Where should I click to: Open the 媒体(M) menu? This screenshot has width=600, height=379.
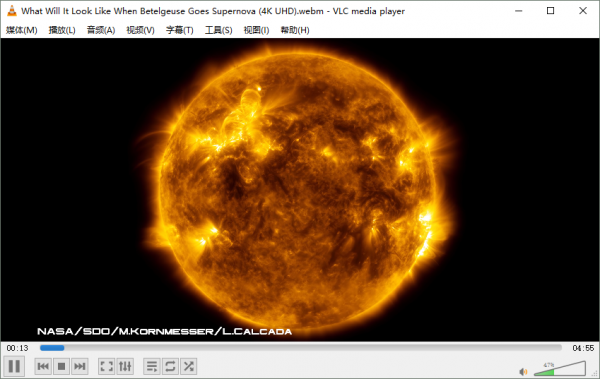coord(21,30)
